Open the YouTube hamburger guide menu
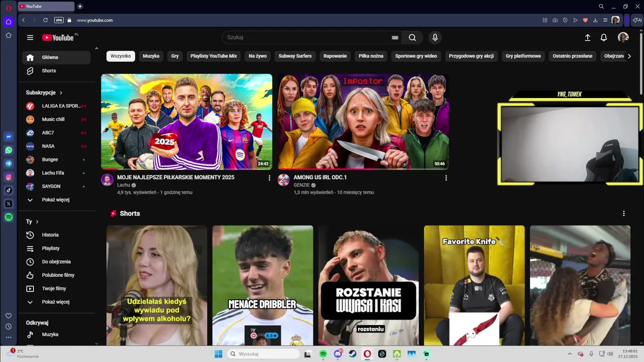 (x=30, y=38)
